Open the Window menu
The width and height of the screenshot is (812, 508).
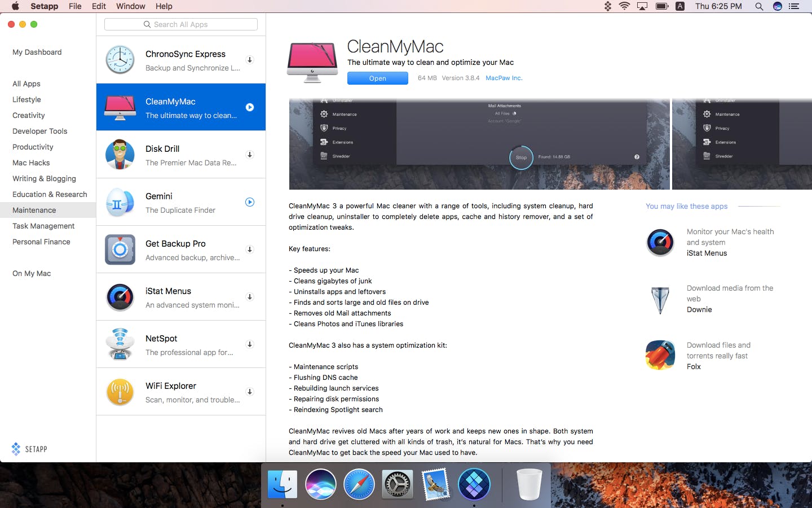click(x=130, y=6)
